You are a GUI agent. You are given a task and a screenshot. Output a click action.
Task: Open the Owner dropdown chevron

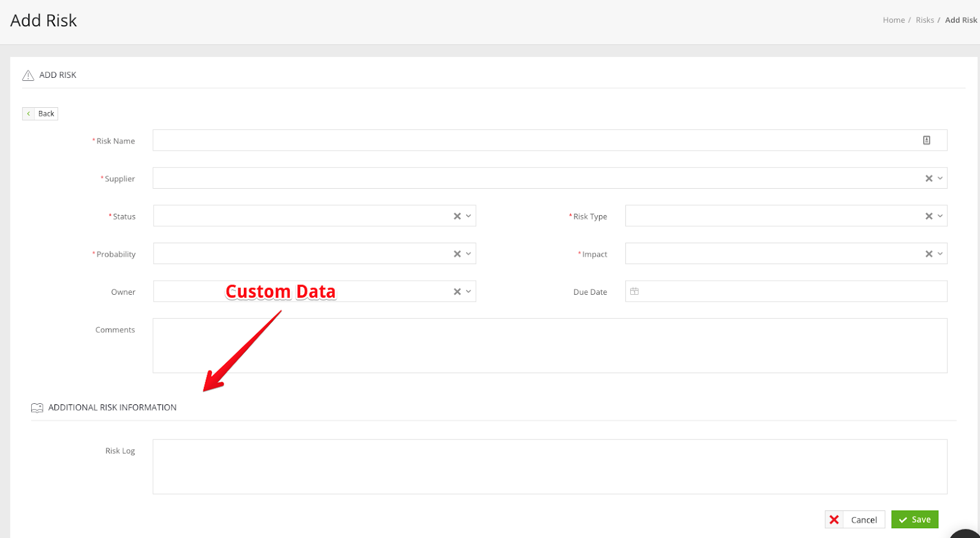click(x=469, y=292)
